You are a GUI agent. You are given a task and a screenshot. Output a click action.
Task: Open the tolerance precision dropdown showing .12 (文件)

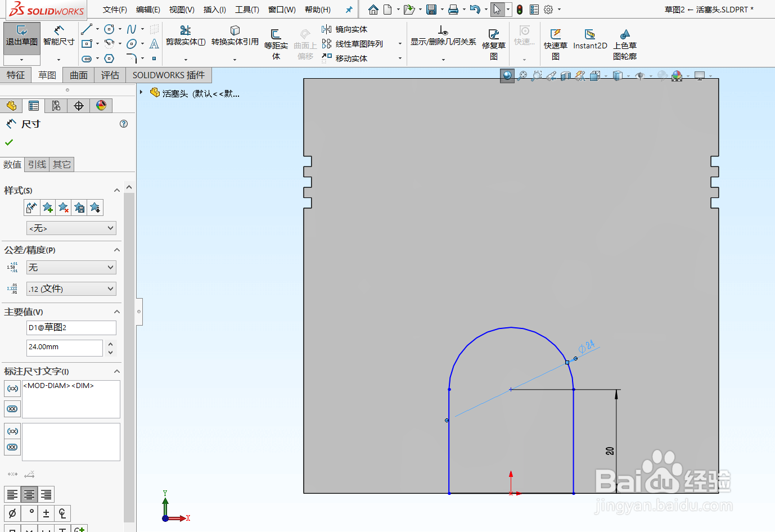click(71, 288)
